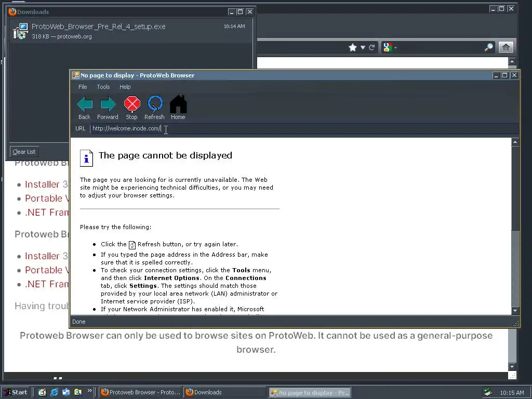Click the 10:14 AM download timestamp
The width and height of the screenshot is (532, 399).
click(234, 26)
